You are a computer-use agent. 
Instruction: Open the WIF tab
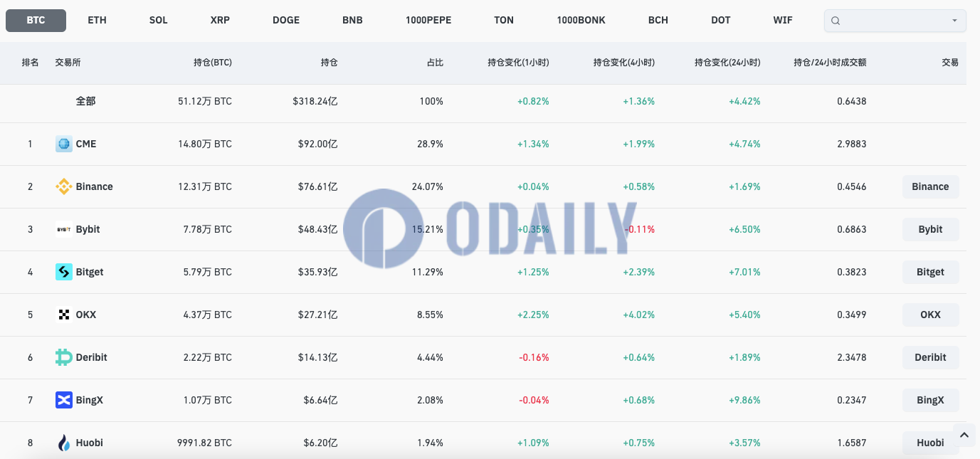(x=783, y=21)
